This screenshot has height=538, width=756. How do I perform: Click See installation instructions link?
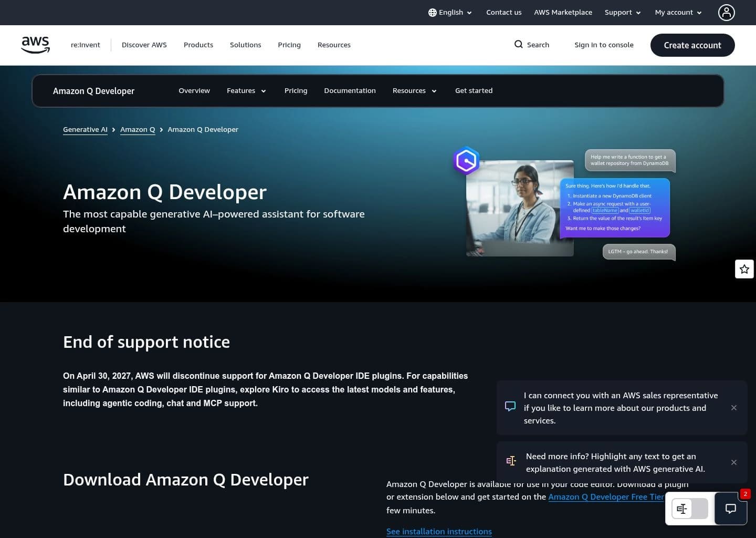coord(439,532)
